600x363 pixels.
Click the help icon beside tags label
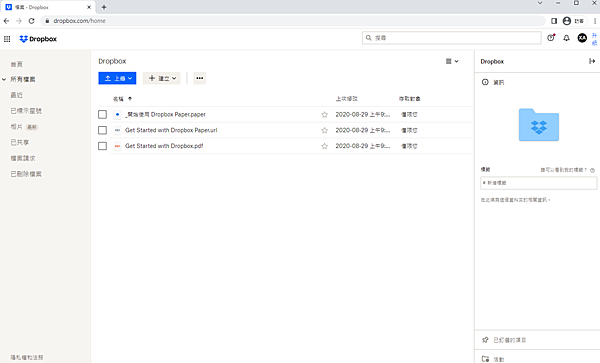[592, 170]
